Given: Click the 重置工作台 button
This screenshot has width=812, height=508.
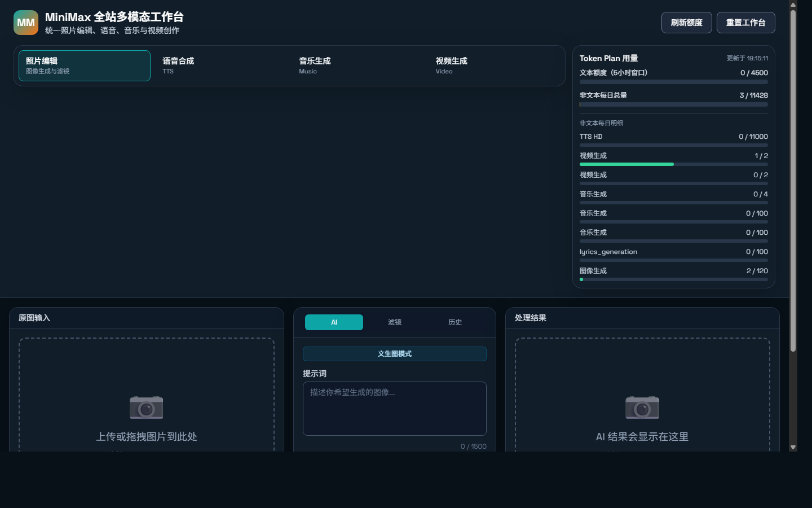Looking at the screenshot, I should tap(745, 23).
